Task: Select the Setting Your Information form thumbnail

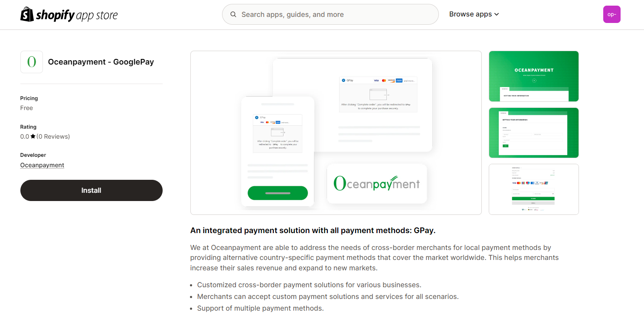Action: 533,133
